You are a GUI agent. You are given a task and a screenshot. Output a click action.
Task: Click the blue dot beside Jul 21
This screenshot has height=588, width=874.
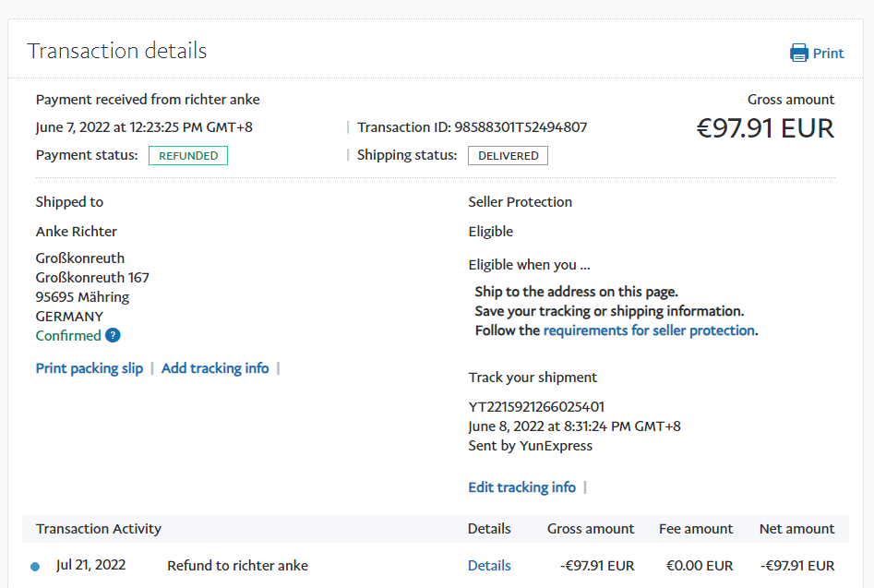click(x=35, y=567)
